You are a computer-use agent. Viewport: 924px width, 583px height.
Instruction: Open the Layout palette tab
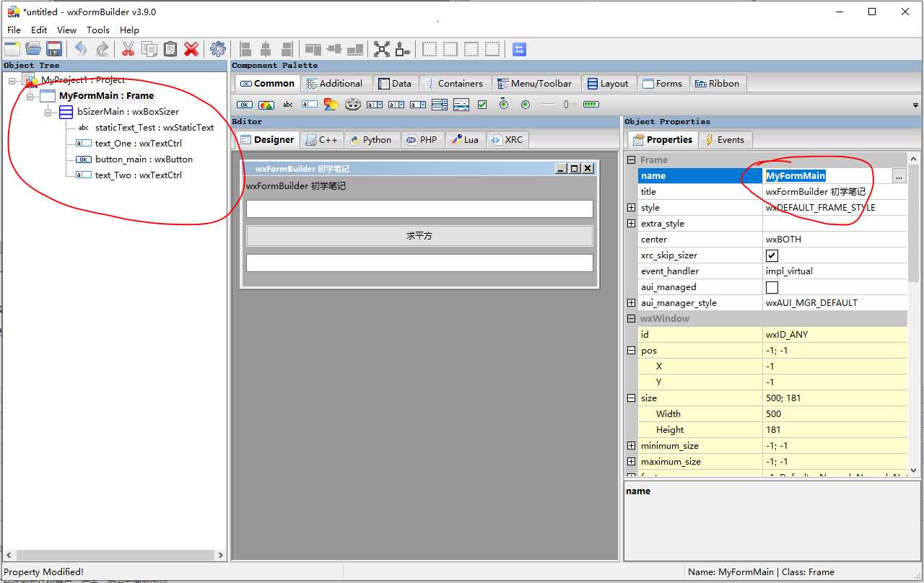pos(608,84)
